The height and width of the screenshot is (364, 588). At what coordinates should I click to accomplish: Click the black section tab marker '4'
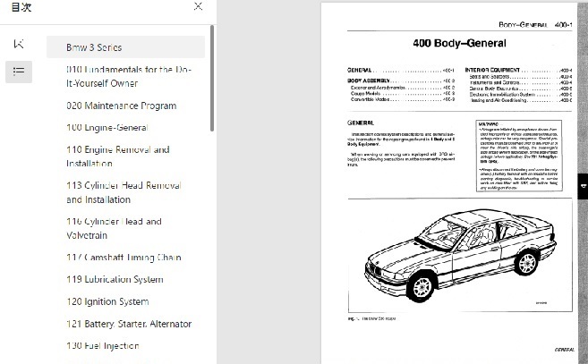coord(583,186)
